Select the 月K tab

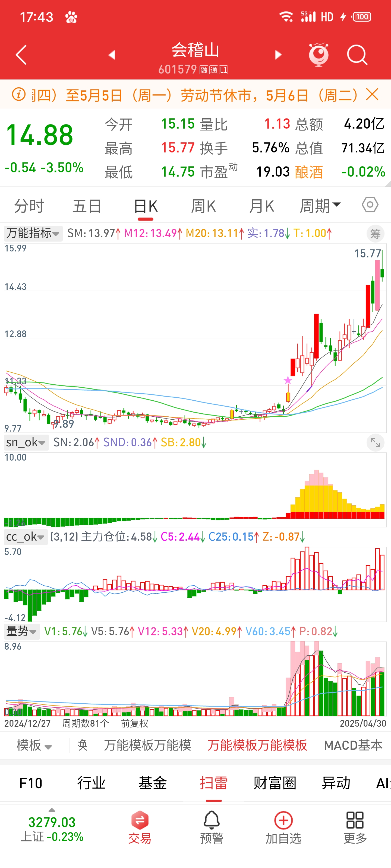coord(261,206)
